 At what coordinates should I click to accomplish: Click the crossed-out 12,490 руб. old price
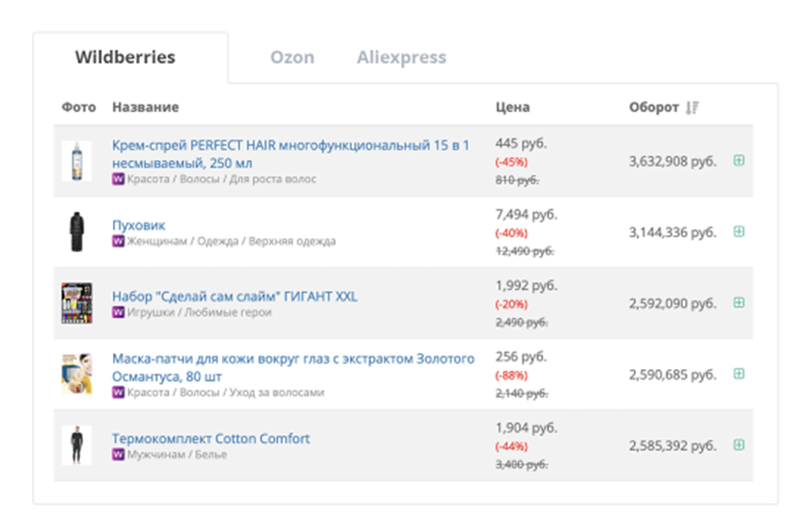coord(525,251)
